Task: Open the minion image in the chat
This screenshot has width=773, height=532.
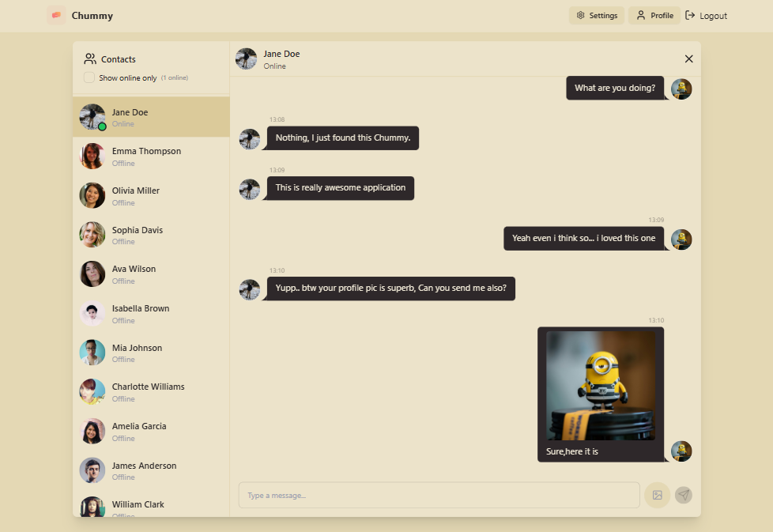Action: (x=601, y=386)
